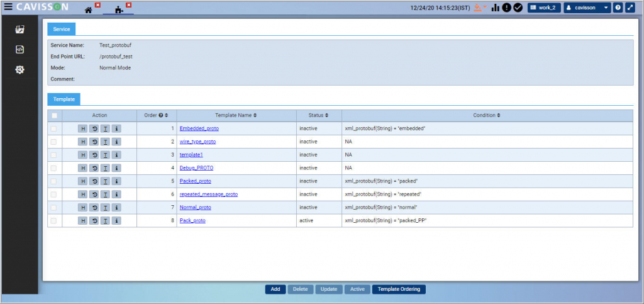
Task: Tick the checkbox for Embedded_proto row
Action: [54, 128]
